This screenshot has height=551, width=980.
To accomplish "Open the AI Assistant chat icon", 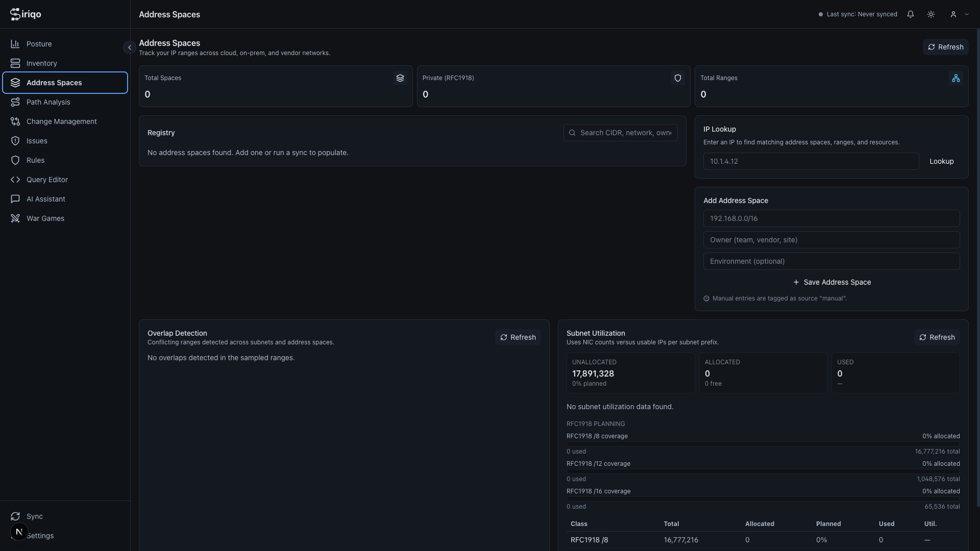I will click(15, 199).
